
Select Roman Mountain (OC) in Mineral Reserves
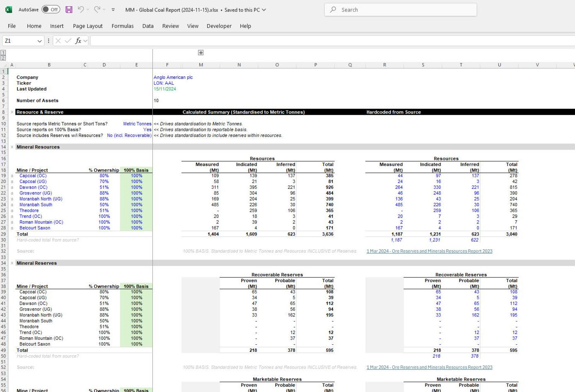[x=41, y=338]
